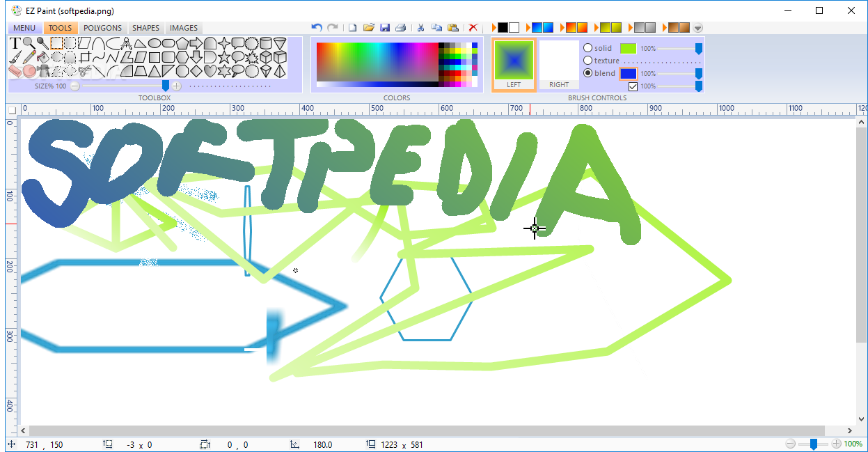Screen dimensions: 868x452
Task: Click the vertical scrollbar on canvas
Action: click(x=862, y=233)
